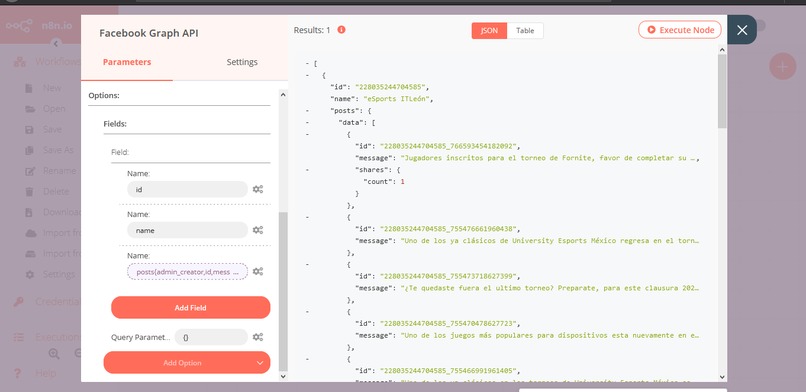Collapse the top-level JSON object
Viewport: 806px width, 392px height.
(307, 75)
